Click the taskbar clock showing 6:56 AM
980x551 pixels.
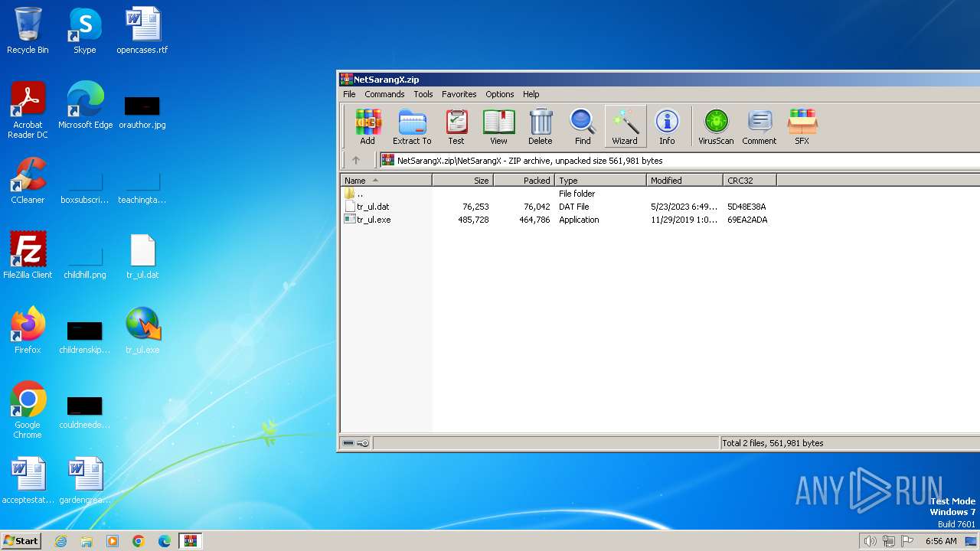tap(941, 541)
